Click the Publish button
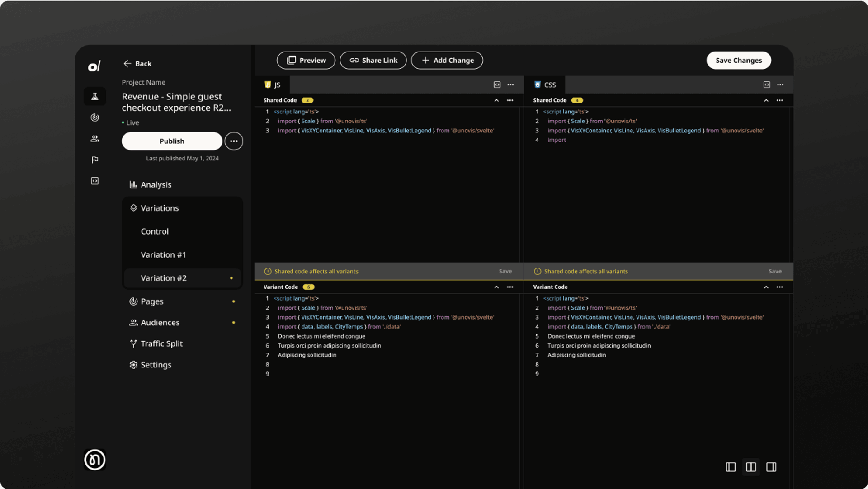The height and width of the screenshot is (489, 868). click(171, 141)
